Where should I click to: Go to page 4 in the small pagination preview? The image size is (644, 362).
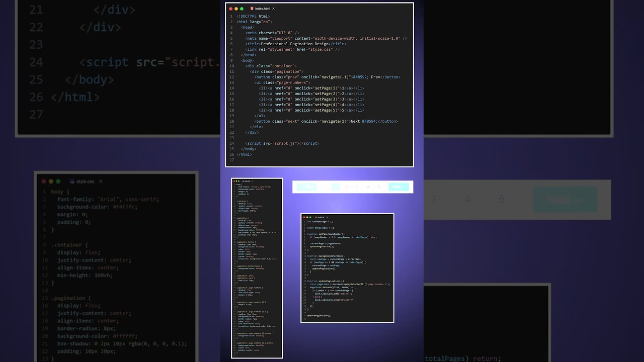tap(368, 187)
